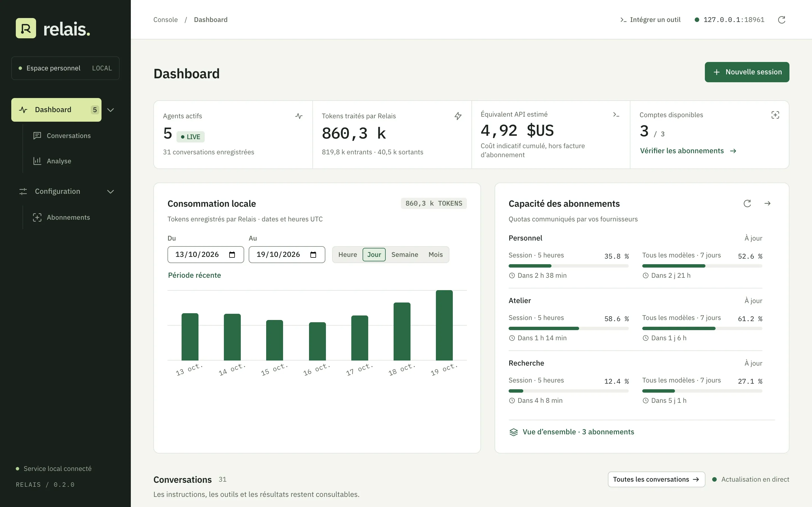Open the Espace personnel workspace selector

click(x=65, y=68)
